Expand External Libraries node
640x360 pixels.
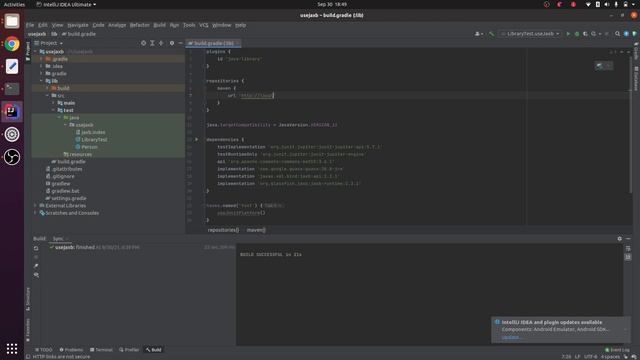pyautogui.click(x=36, y=206)
